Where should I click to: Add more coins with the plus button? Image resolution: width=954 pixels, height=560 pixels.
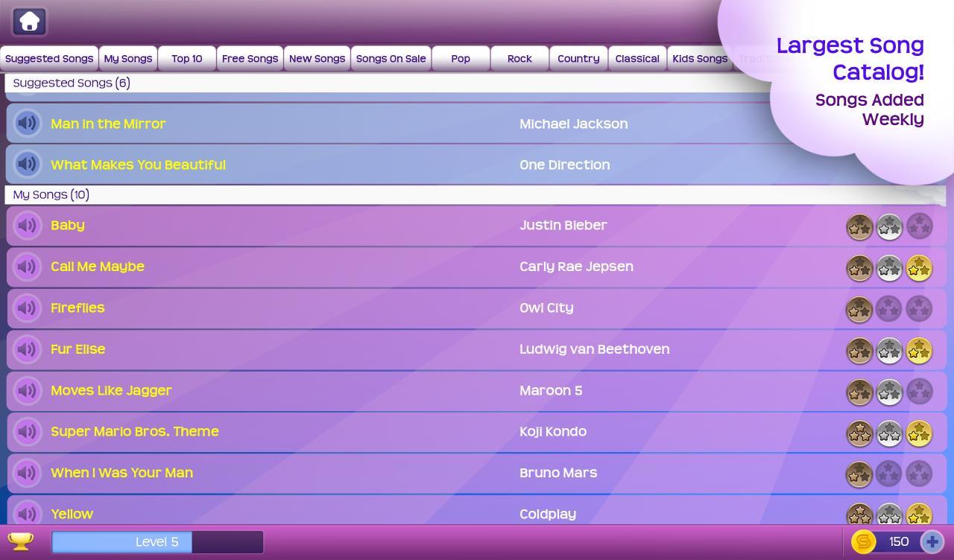(932, 541)
